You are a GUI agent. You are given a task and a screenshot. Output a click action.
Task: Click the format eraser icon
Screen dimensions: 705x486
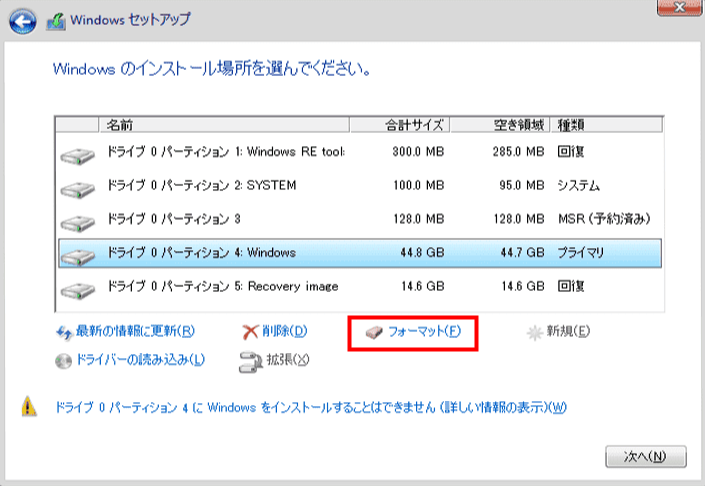click(x=374, y=333)
